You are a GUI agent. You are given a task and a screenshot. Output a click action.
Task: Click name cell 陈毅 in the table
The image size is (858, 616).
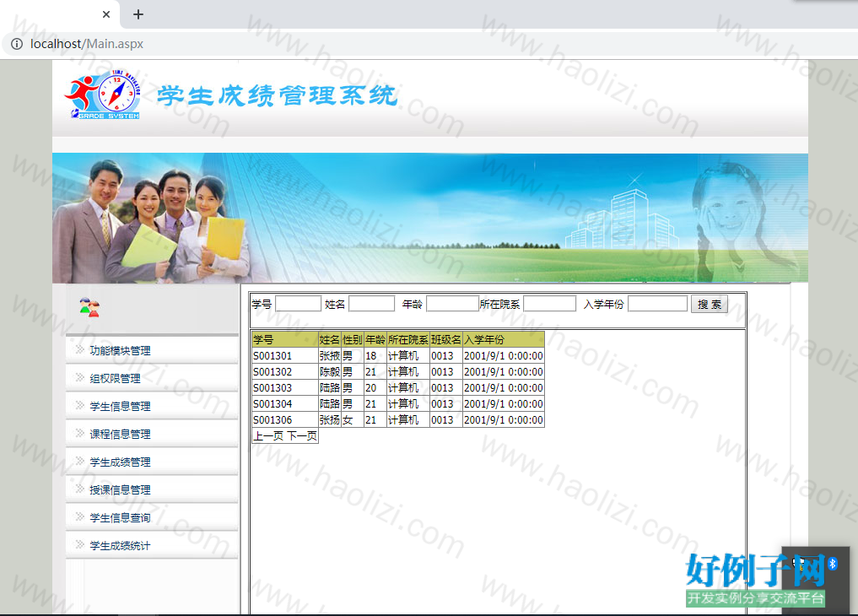(x=329, y=372)
